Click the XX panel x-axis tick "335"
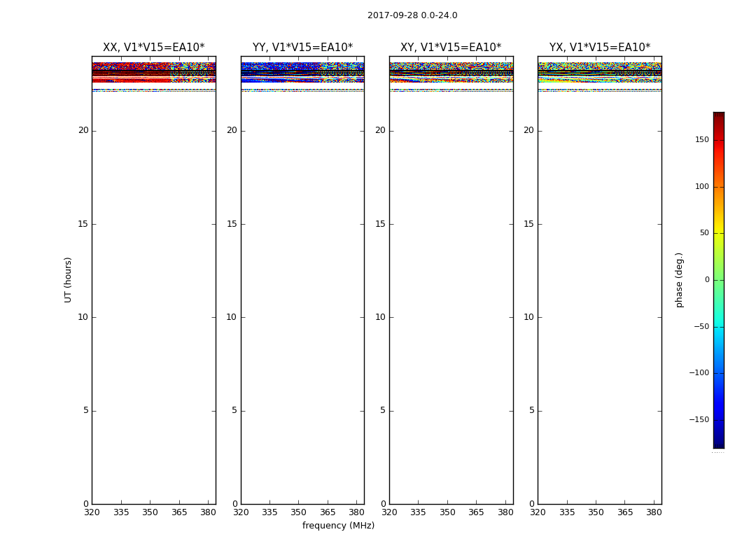This screenshot has height=560, width=735. point(121,512)
